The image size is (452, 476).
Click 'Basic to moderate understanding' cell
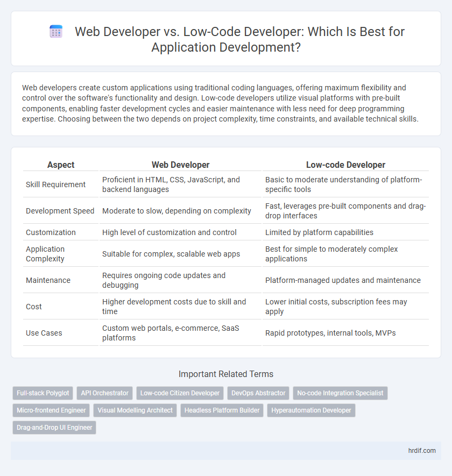pos(345,184)
